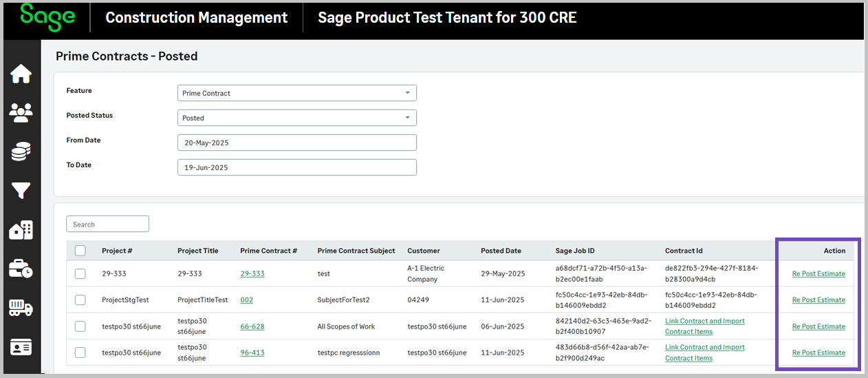Screen dimensions: 868x378
Task: Select the All Scopes of Work cell
Action: [x=346, y=326]
